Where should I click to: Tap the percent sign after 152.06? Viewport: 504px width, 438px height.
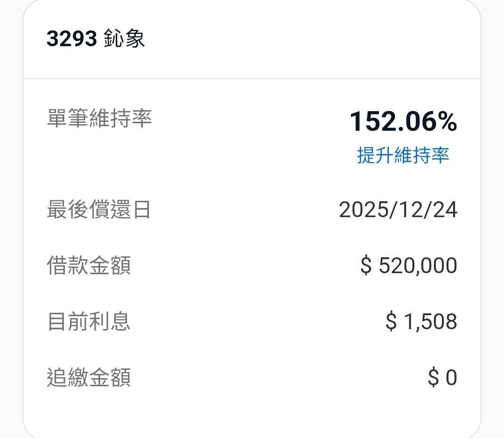tap(447, 121)
